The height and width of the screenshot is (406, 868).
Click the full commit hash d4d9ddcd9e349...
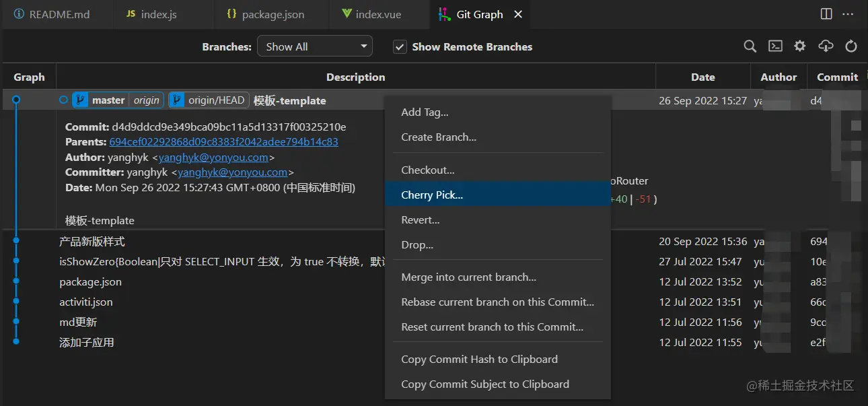point(229,127)
